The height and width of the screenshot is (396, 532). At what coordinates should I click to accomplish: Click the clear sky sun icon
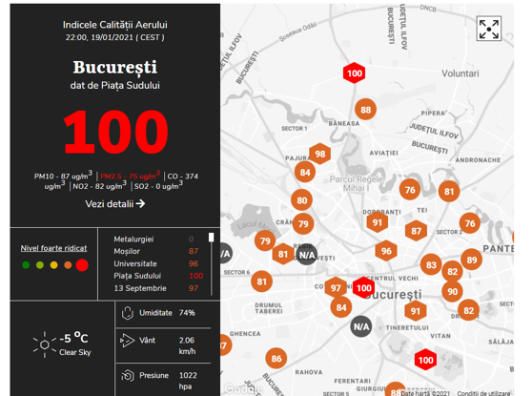point(45,344)
